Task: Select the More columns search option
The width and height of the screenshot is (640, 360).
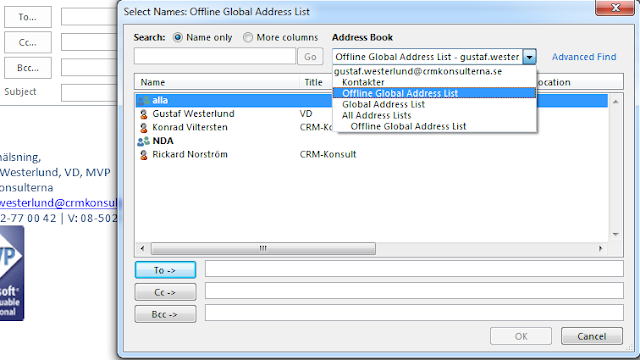Action: [x=248, y=38]
